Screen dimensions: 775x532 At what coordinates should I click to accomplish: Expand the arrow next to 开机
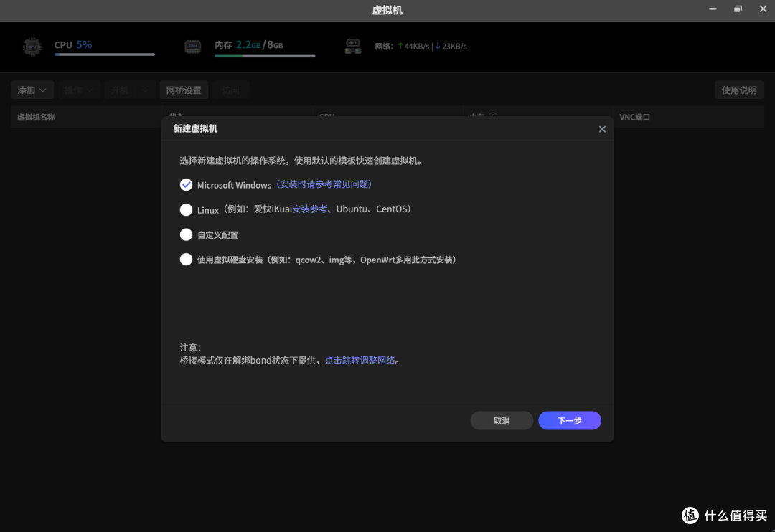click(145, 90)
